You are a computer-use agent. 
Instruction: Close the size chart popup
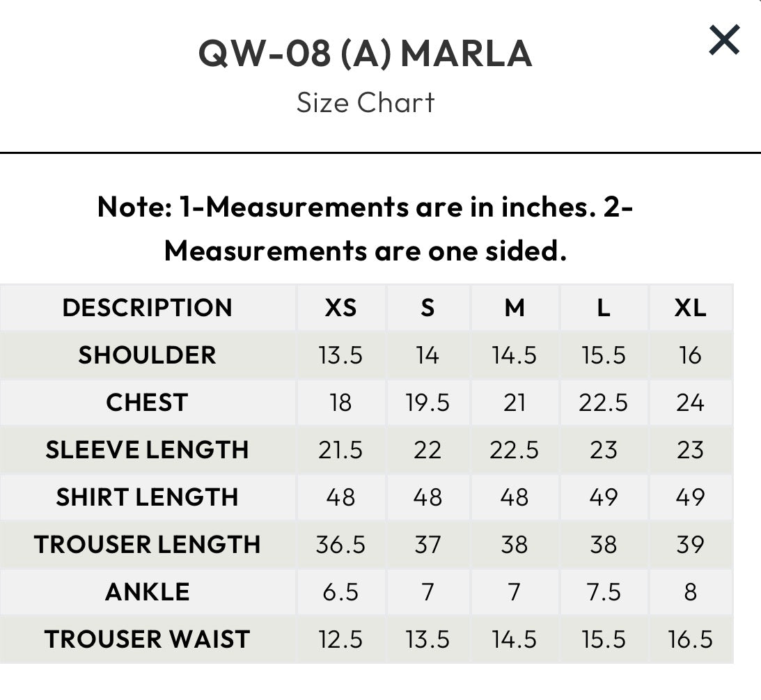pyautogui.click(x=724, y=40)
